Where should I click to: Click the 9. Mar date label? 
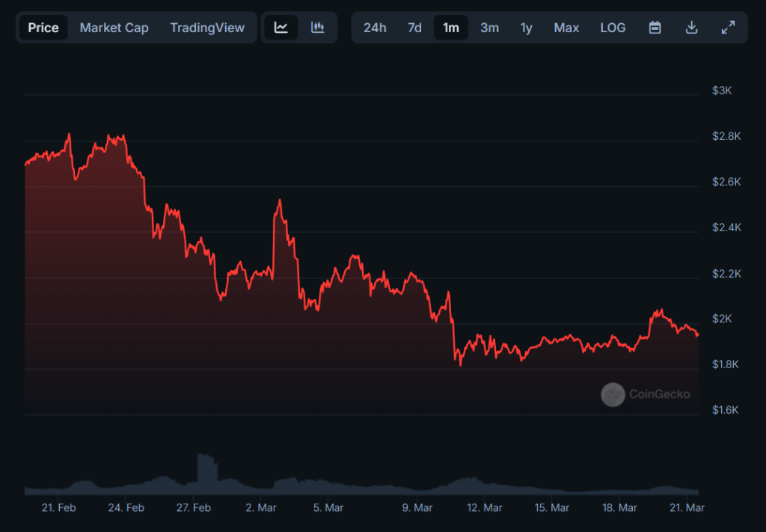[x=417, y=507]
